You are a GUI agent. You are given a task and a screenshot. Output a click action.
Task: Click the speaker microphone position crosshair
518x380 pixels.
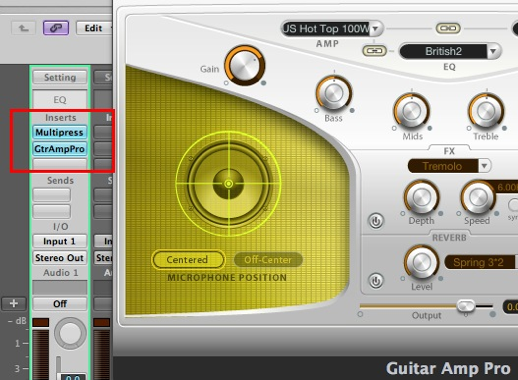coord(229,184)
